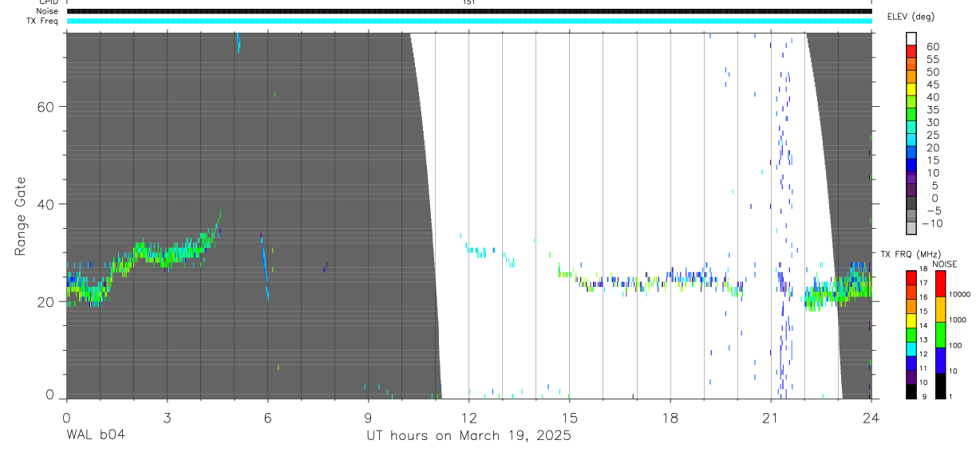Click the UT hours axis tick label 15
Screen dimensions: 980x452
(569, 416)
